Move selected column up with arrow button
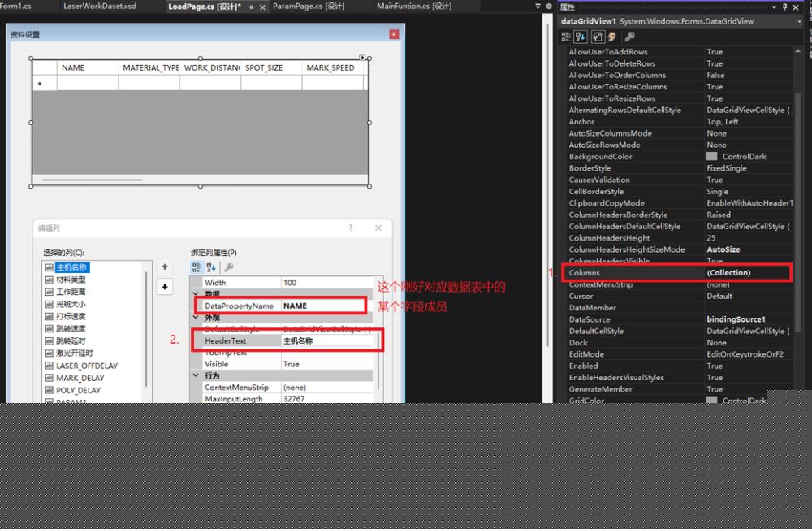This screenshot has width=812, height=529. click(165, 267)
